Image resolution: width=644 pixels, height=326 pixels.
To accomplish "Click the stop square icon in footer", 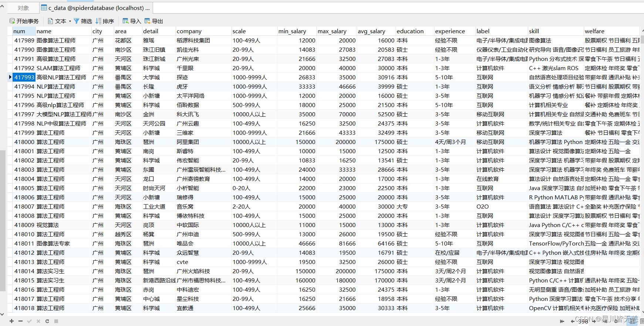I will [x=56, y=321].
